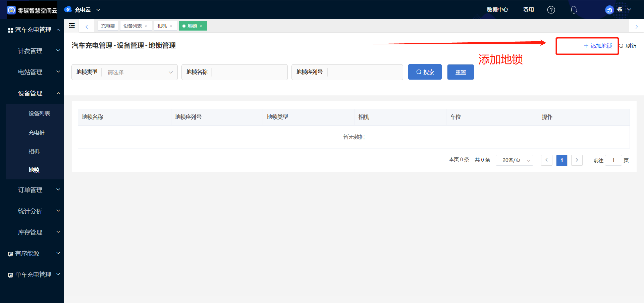Viewport: 644px width, 303px height.
Task: Click the 有序能源 section icon
Action: coord(10,254)
